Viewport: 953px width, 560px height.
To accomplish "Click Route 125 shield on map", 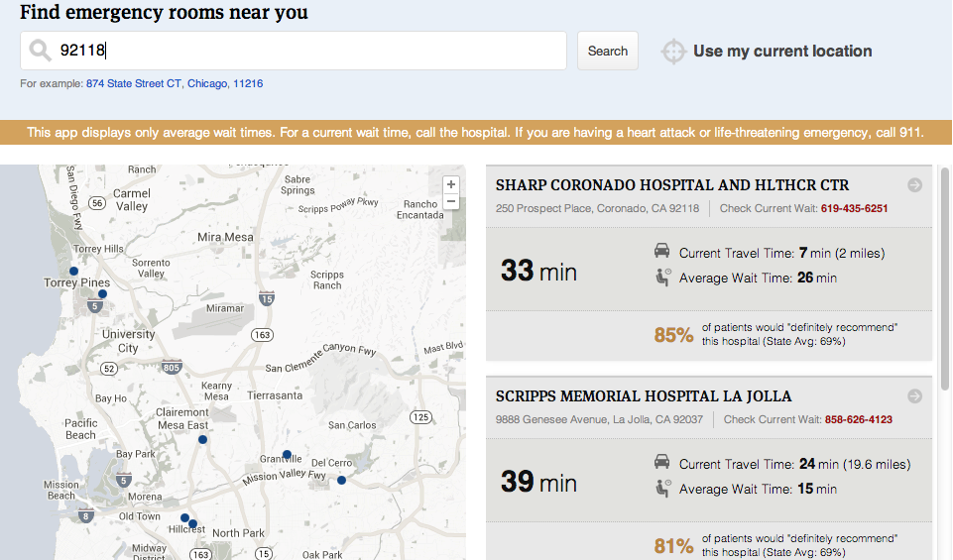I will pyautogui.click(x=421, y=417).
